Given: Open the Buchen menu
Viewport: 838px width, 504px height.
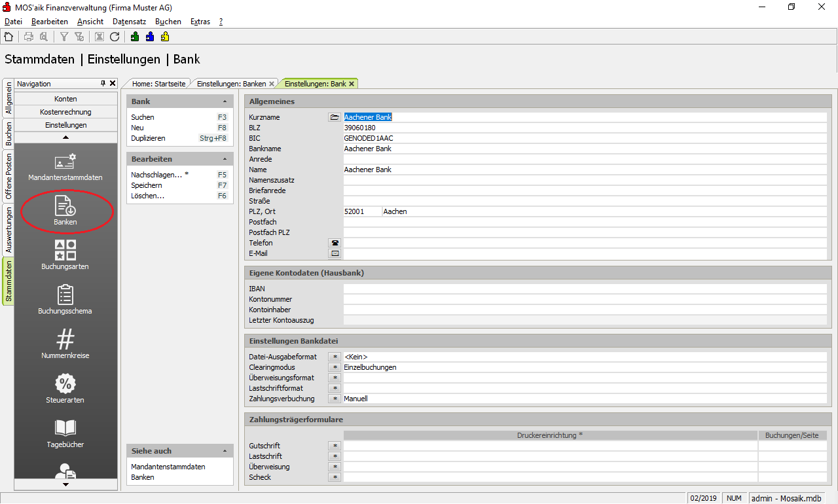Looking at the screenshot, I should (x=168, y=22).
